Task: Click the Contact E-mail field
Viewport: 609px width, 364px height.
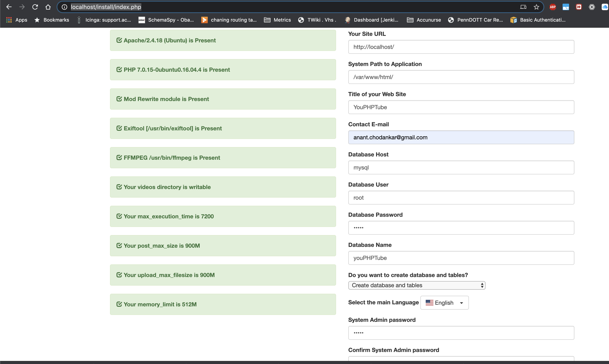Action: tap(461, 137)
